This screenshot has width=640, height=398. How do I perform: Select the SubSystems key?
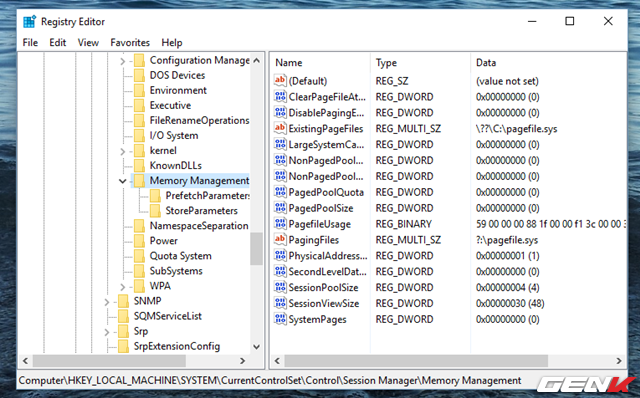[x=176, y=271]
